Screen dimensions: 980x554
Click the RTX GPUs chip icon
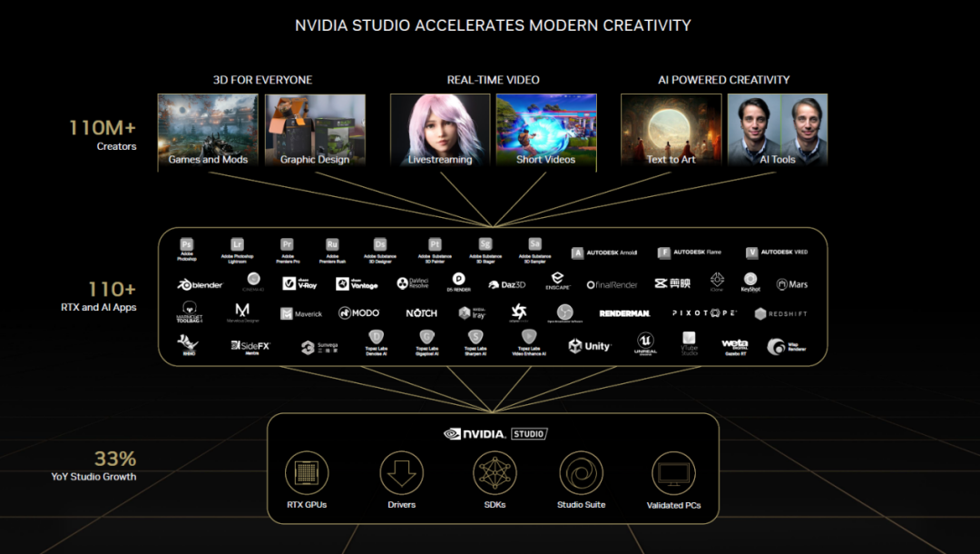pyautogui.click(x=307, y=472)
